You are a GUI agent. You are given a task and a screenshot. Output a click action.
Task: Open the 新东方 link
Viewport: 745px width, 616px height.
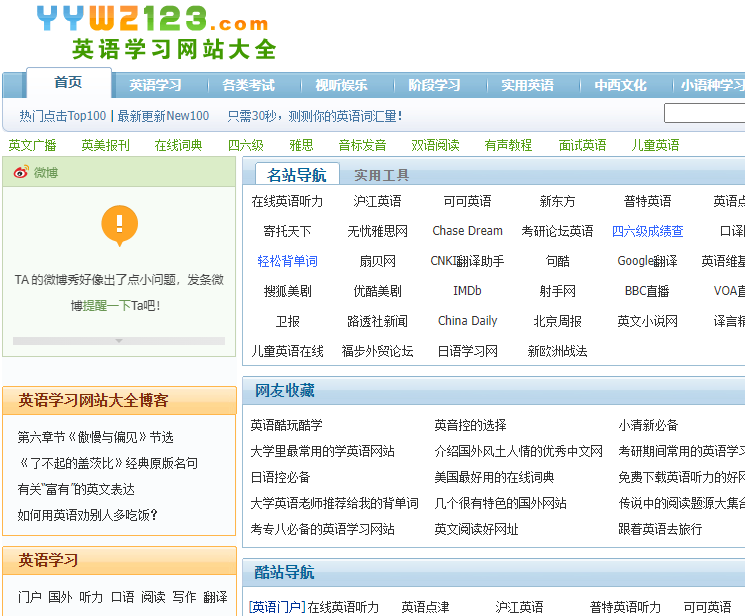(x=557, y=201)
